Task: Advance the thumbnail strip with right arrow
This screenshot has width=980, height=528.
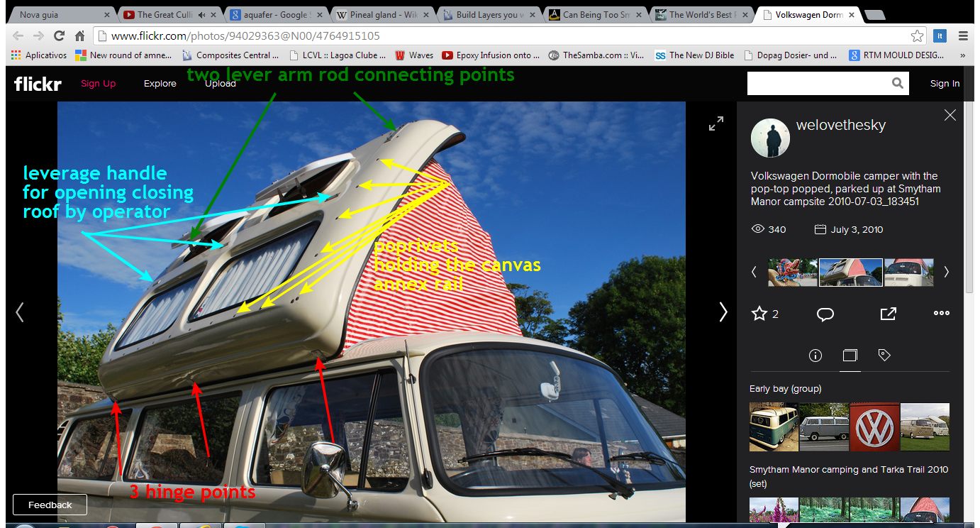Action: (946, 272)
